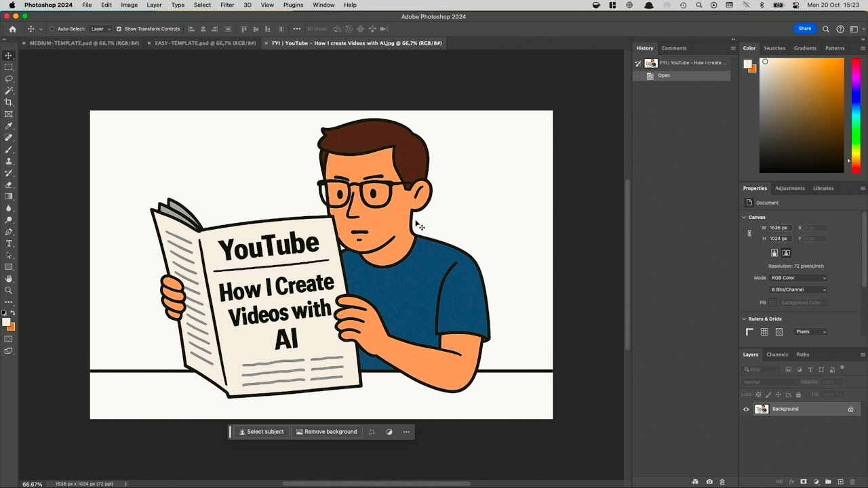
Task: Open the 8 Bits/Channel dropdown
Action: (x=799, y=289)
